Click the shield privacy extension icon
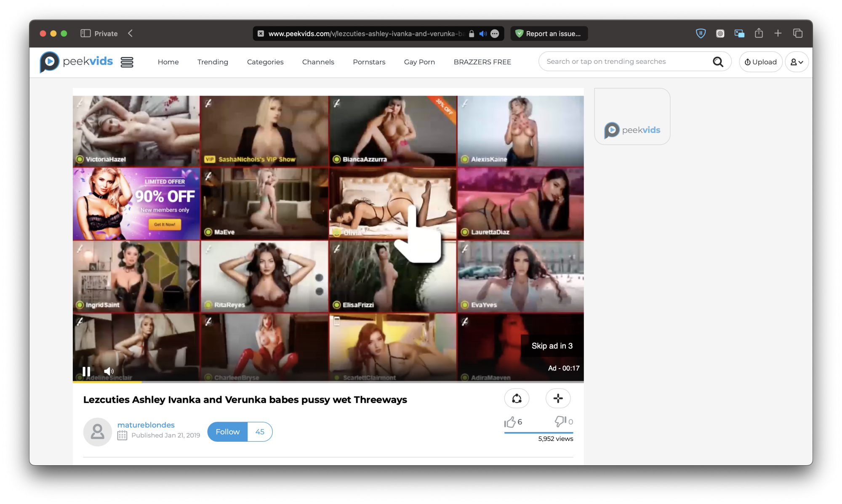Screen dimensions: 842x504 (701, 33)
